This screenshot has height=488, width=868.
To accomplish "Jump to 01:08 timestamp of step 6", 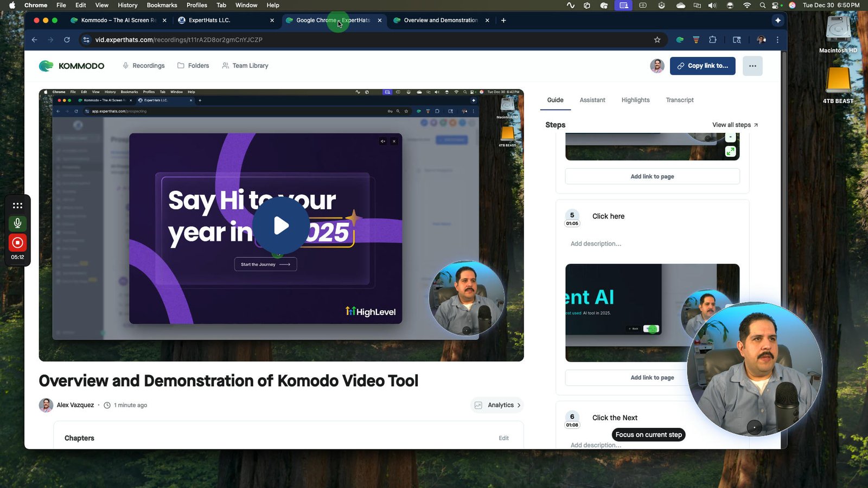I will click(572, 425).
